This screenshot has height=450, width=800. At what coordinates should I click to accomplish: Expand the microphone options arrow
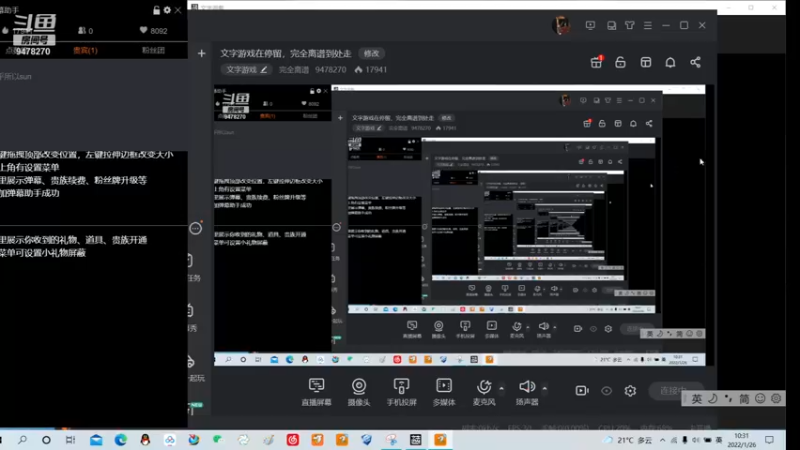coord(502,389)
